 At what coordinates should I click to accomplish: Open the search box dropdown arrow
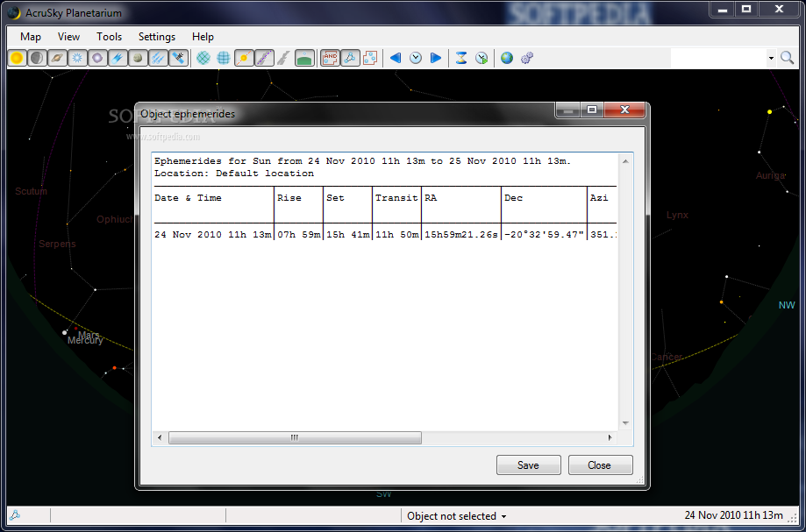[771, 58]
